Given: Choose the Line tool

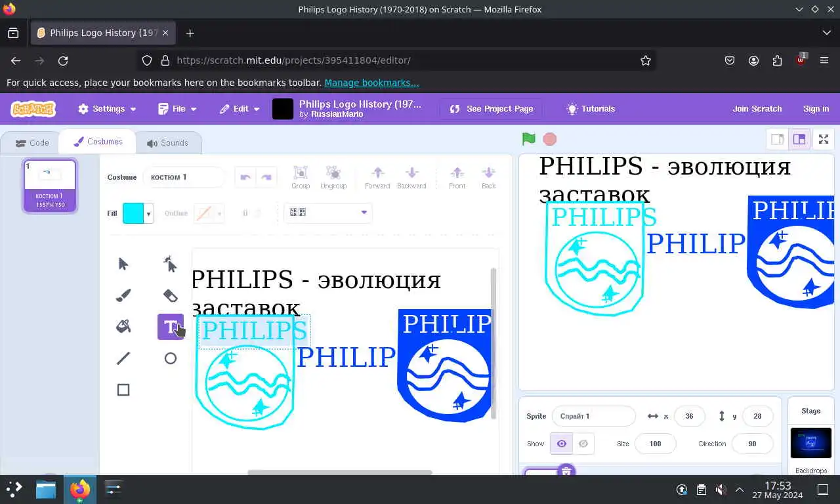Looking at the screenshot, I should tap(123, 358).
